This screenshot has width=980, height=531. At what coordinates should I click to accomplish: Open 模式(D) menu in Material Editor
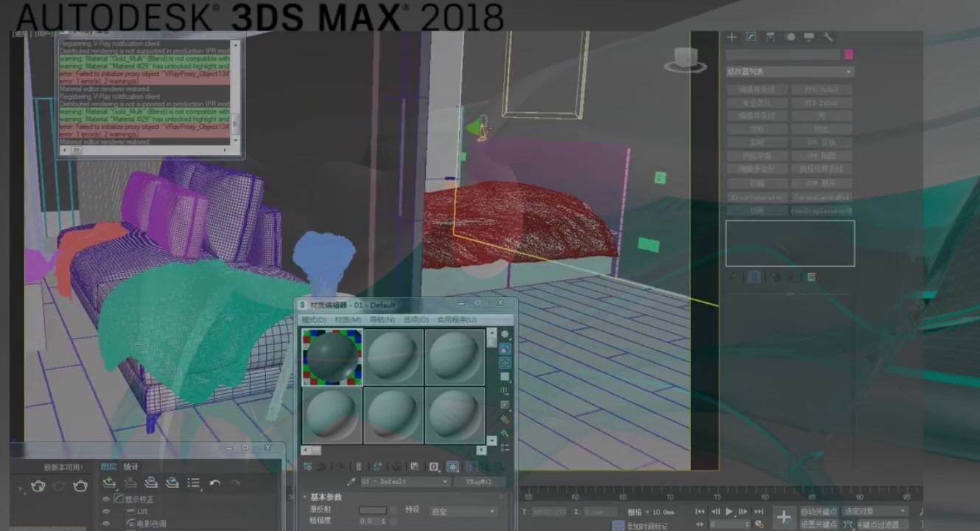315,320
